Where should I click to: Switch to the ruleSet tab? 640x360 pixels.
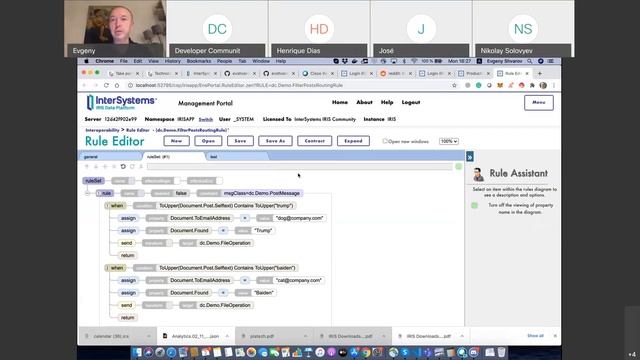click(173, 157)
